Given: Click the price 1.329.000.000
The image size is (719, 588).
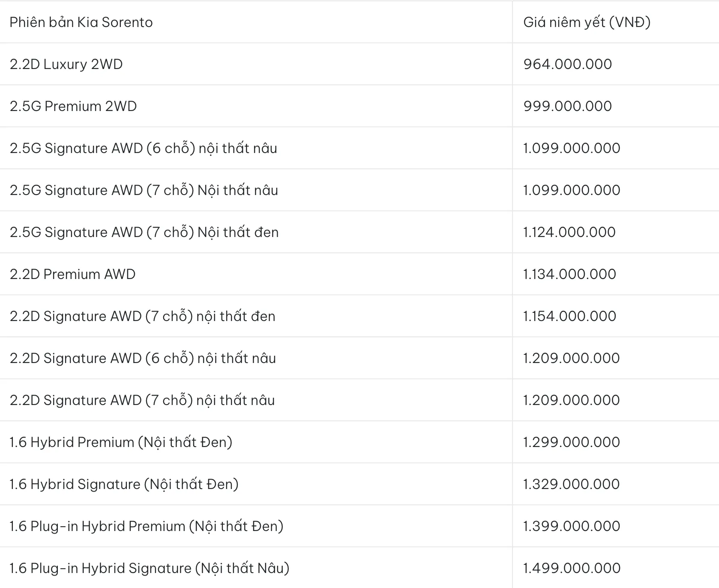Looking at the screenshot, I should pyautogui.click(x=571, y=484).
